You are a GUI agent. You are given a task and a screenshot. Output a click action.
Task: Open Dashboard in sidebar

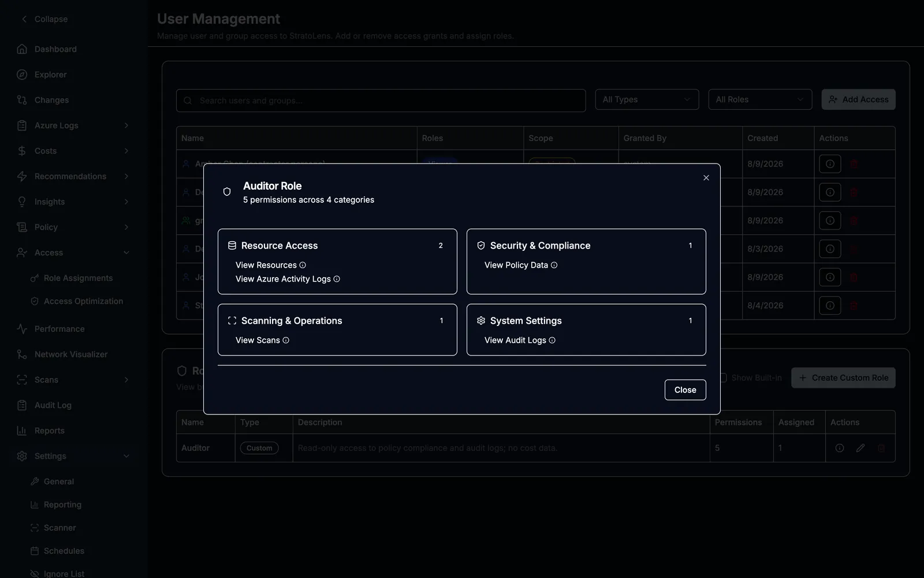click(55, 49)
